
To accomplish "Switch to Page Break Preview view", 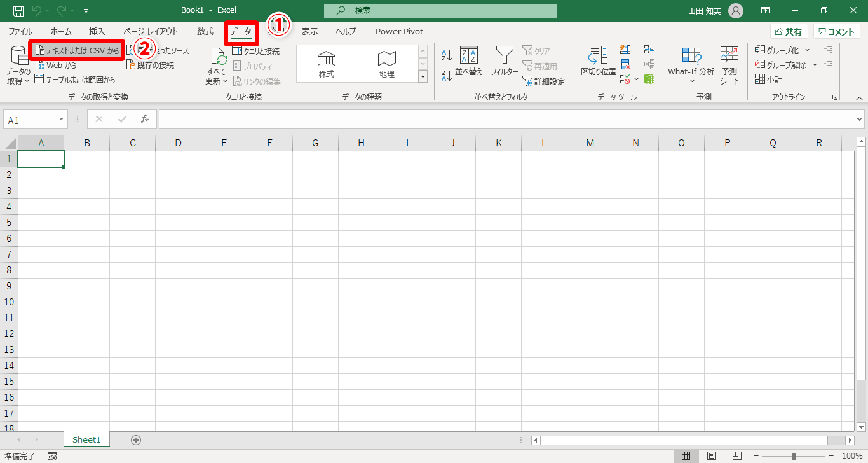I will [737, 456].
